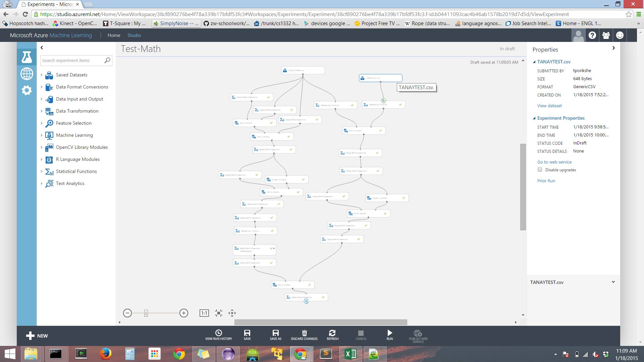644x362 pixels.
Task: Enable the Disable upgrades checkbox
Action: [540, 170]
